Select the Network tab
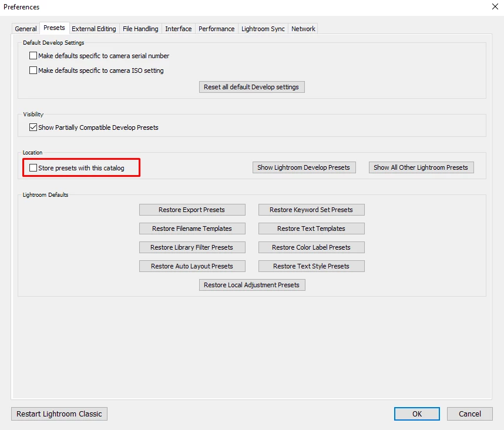The width and height of the screenshot is (504, 430). 303,29
